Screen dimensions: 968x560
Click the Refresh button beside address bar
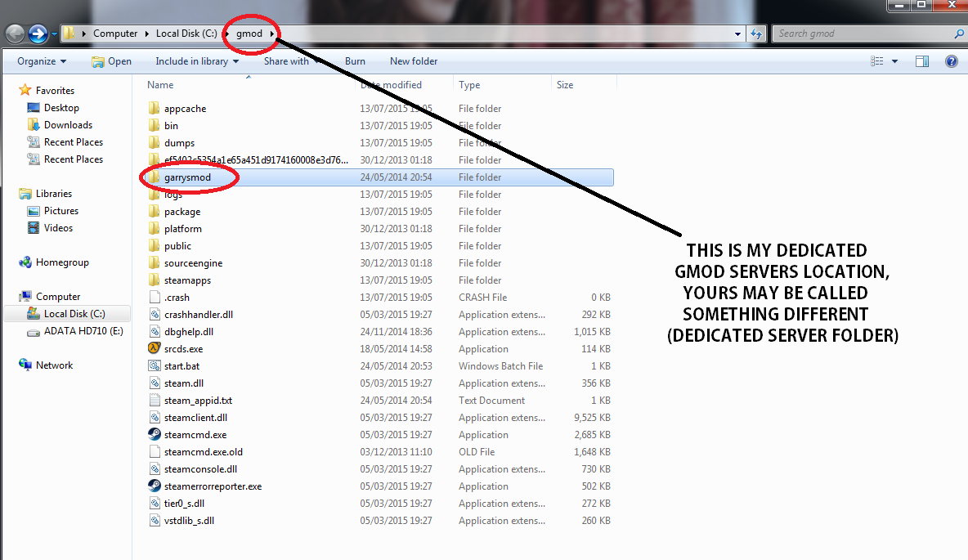(756, 34)
